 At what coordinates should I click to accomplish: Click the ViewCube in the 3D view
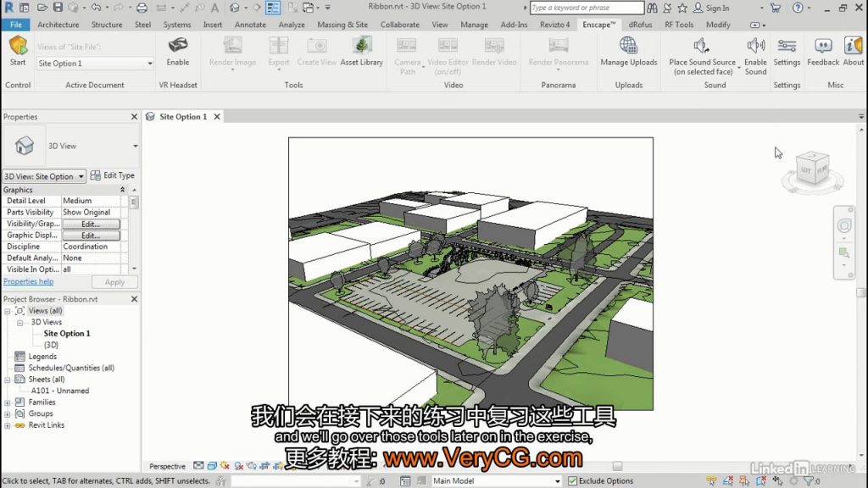(x=812, y=169)
